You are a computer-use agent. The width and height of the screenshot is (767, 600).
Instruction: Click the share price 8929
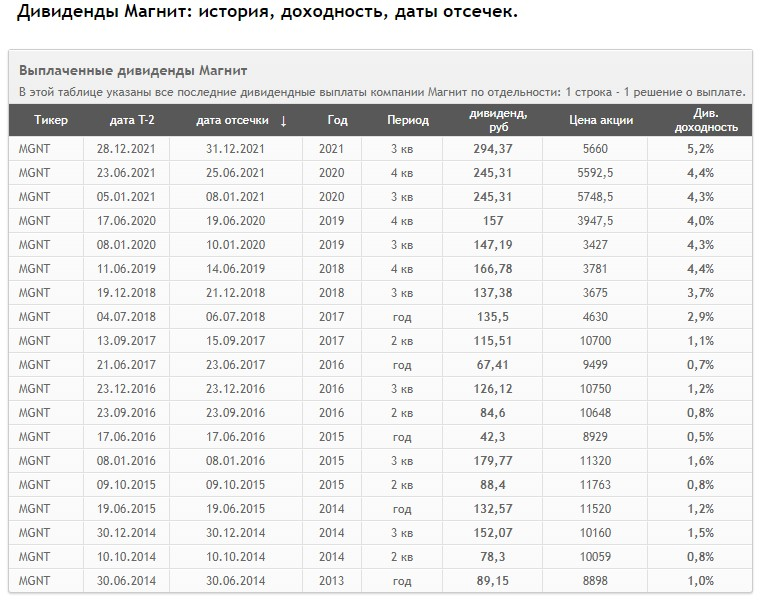595,436
